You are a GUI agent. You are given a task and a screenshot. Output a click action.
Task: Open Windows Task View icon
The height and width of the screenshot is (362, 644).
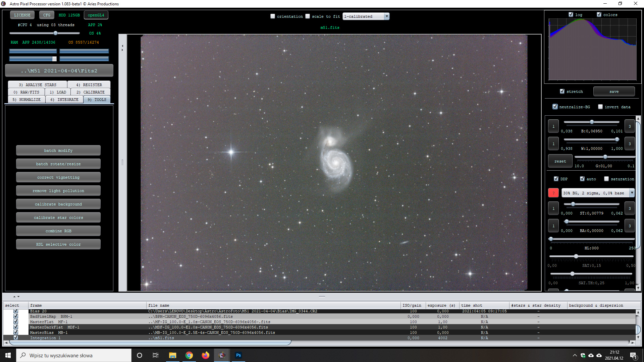tap(156, 355)
